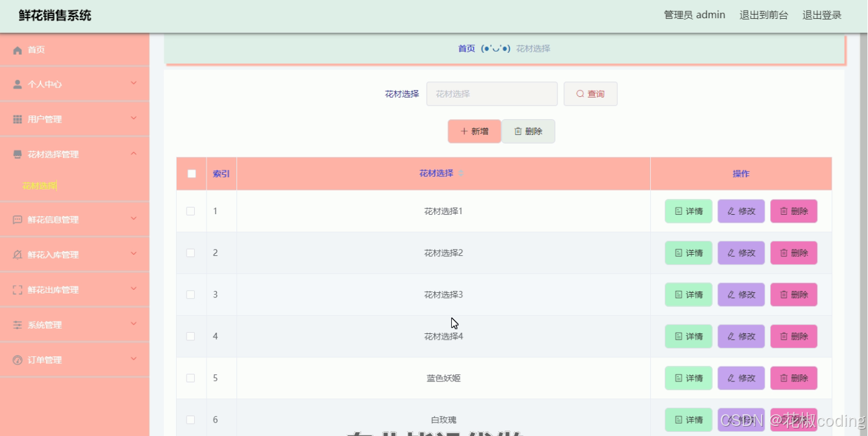
Task: Click 退出登录 in the top bar
Action: (x=822, y=15)
